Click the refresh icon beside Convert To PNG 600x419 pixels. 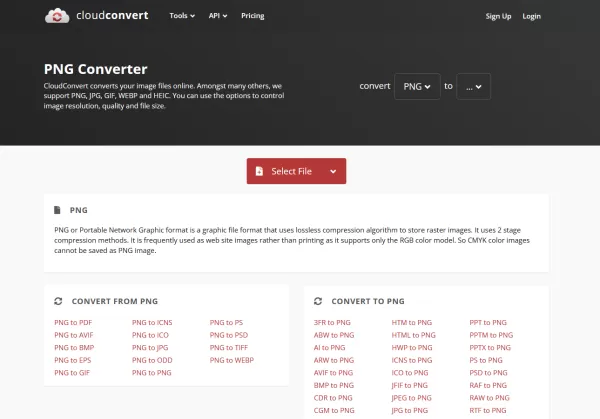318,301
